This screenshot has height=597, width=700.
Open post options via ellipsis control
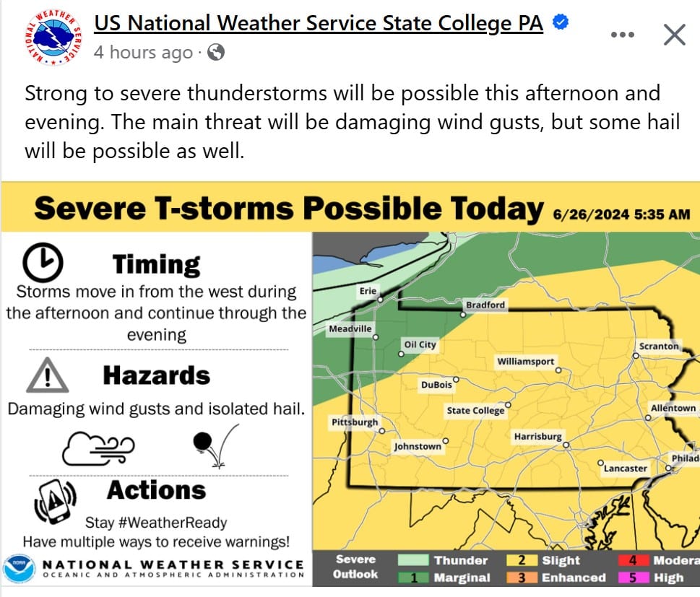point(622,33)
